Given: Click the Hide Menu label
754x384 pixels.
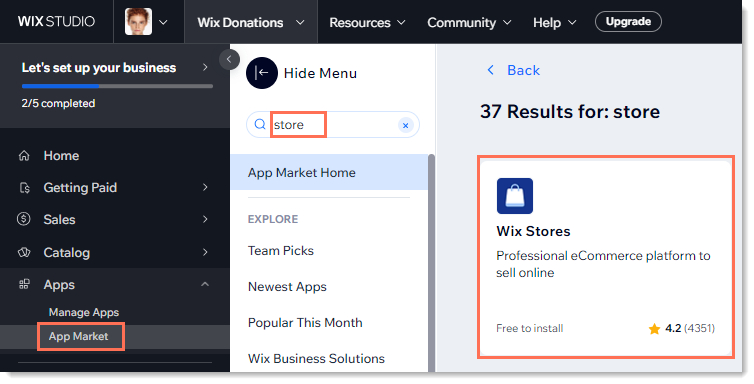Looking at the screenshot, I should pyautogui.click(x=320, y=73).
